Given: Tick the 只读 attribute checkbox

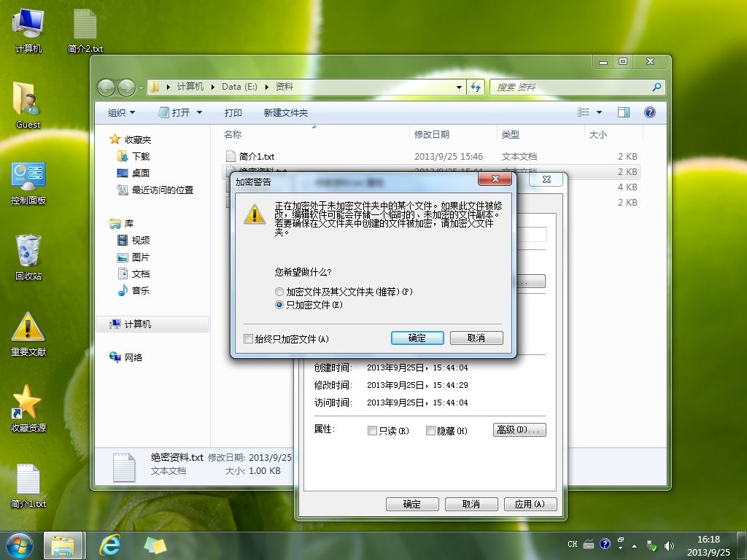Looking at the screenshot, I should [x=372, y=430].
